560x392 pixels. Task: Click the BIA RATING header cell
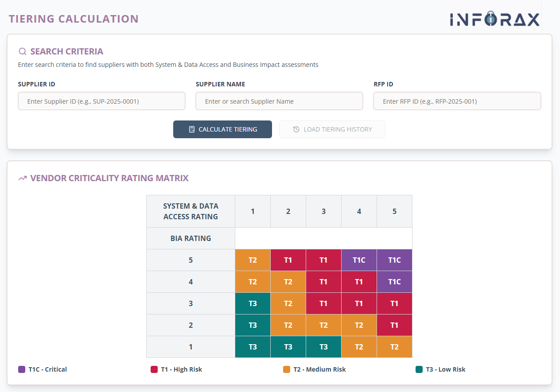(x=191, y=238)
